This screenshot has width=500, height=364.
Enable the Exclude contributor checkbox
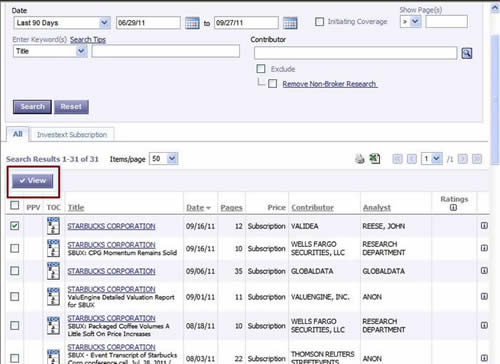click(261, 69)
